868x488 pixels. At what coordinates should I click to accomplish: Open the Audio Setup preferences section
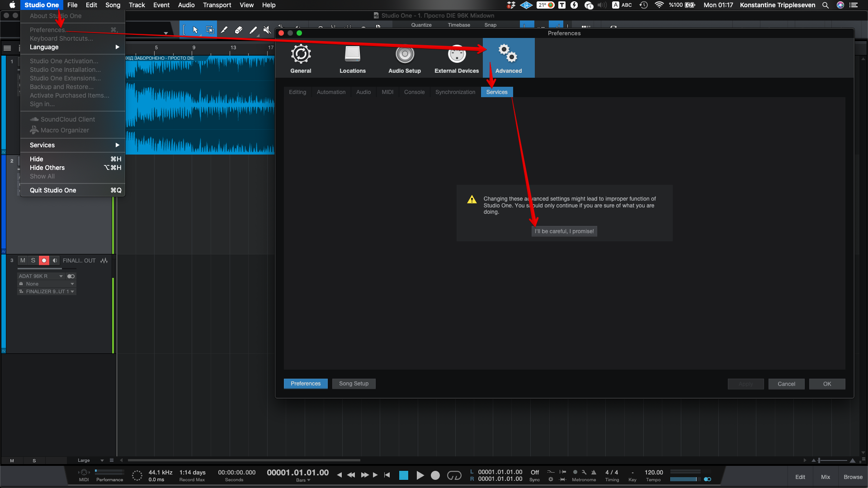click(405, 58)
